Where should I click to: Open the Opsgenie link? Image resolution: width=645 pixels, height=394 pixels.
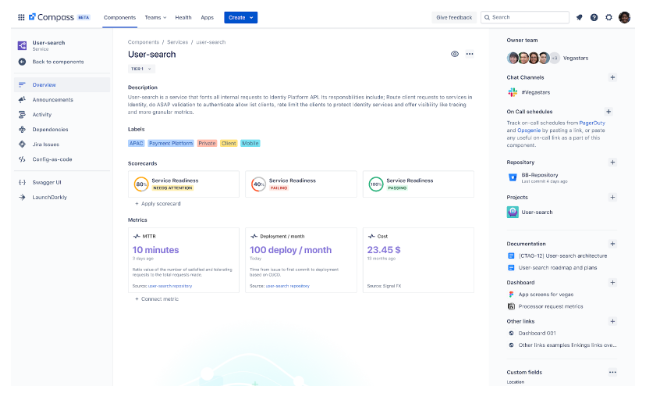click(x=529, y=130)
